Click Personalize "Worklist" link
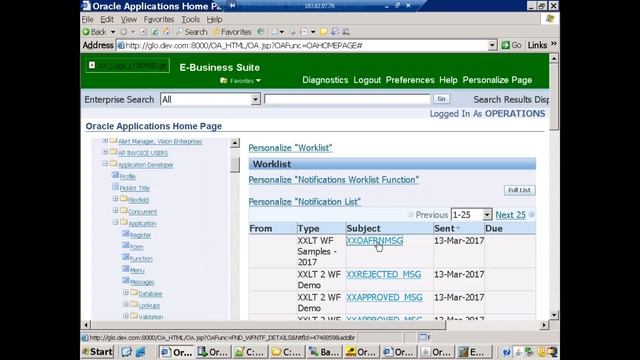Screen dimensions: 640x360 pyautogui.click(x=290, y=148)
